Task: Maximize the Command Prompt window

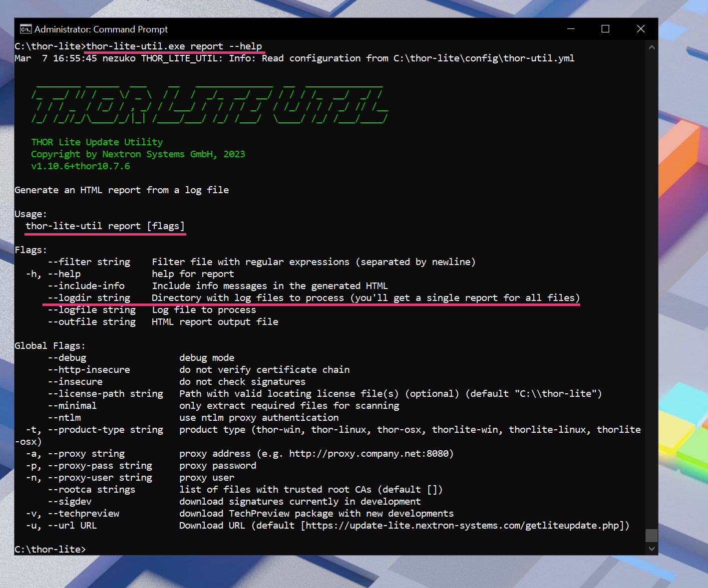Action: [x=605, y=29]
